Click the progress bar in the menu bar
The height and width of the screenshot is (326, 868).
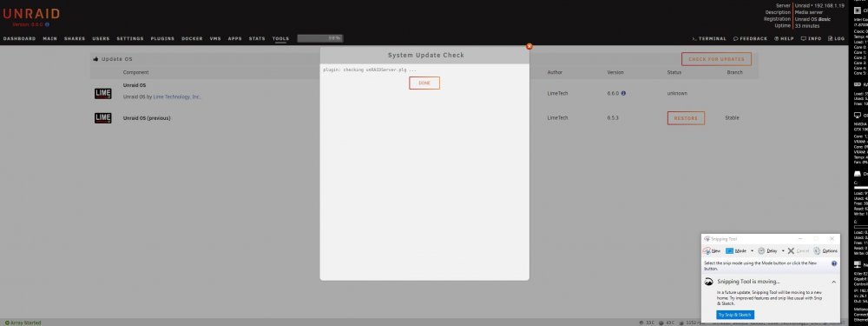click(320, 38)
